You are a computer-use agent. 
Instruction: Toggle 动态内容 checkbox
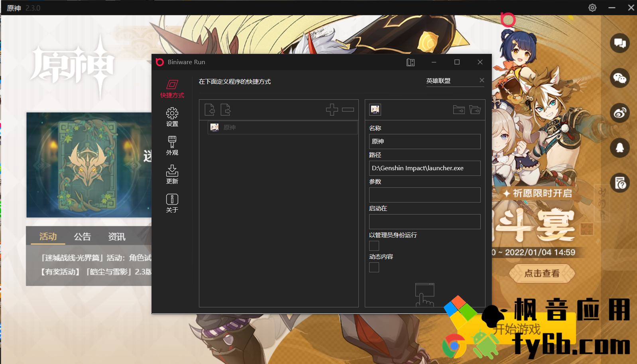[374, 267]
